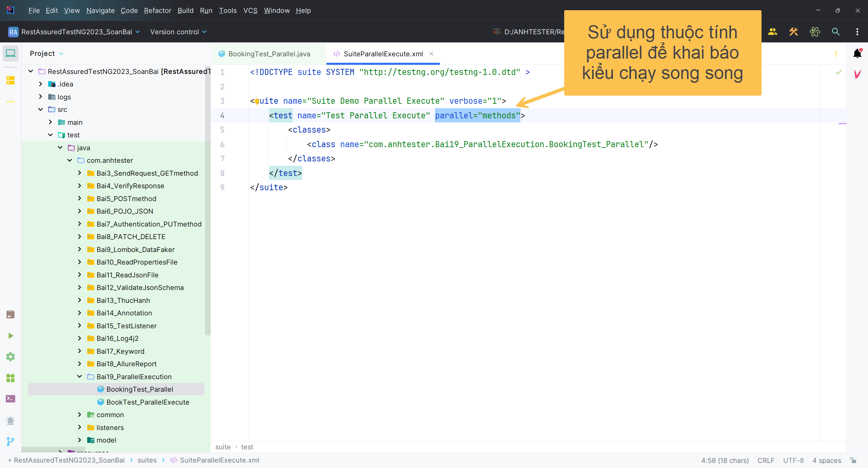Click 4 spaces indent setting
This screenshot has height=468, width=868.
tap(827, 460)
